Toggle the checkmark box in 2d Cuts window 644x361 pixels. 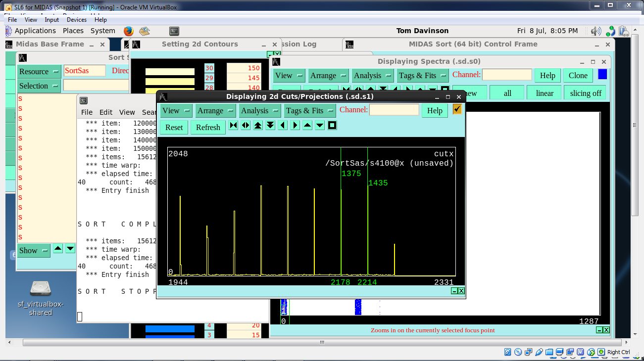[x=457, y=109]
